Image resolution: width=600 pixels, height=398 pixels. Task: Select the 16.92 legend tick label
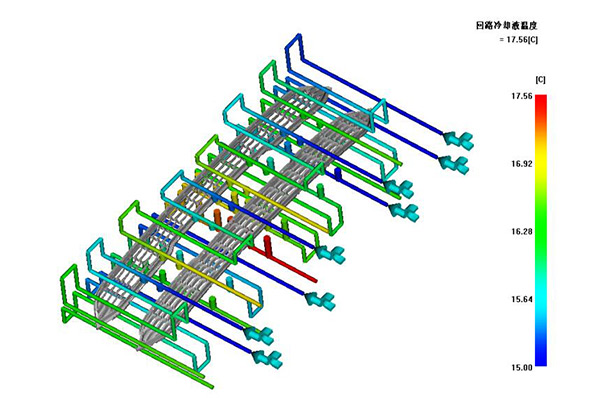pos(522,164)
